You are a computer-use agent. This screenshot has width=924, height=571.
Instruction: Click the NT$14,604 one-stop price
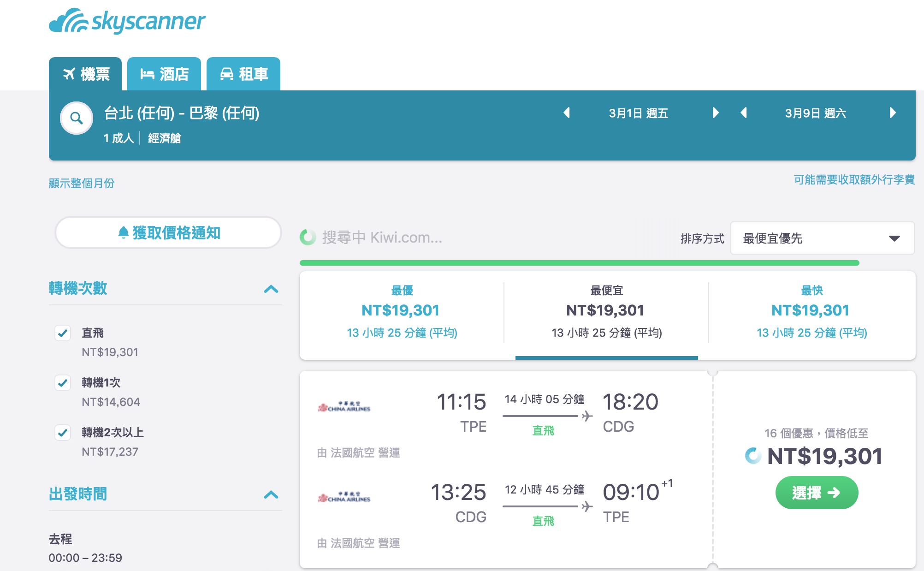point(111,402)
